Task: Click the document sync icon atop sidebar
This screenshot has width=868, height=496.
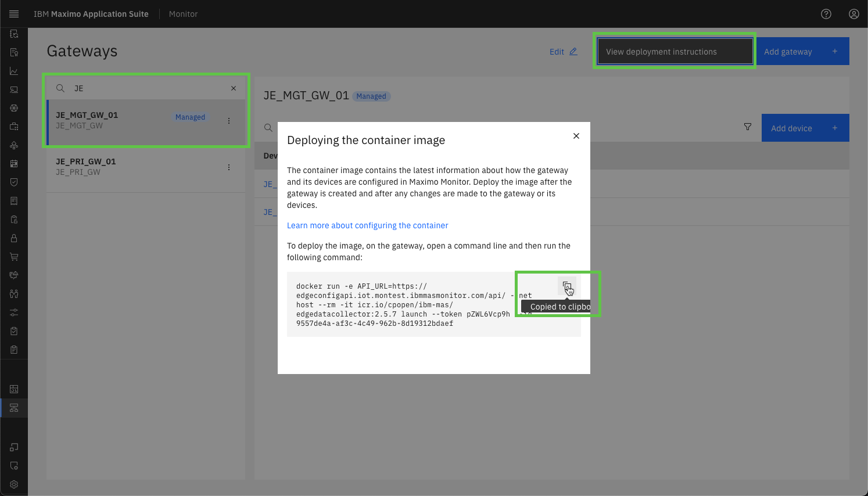Action: 14,34
